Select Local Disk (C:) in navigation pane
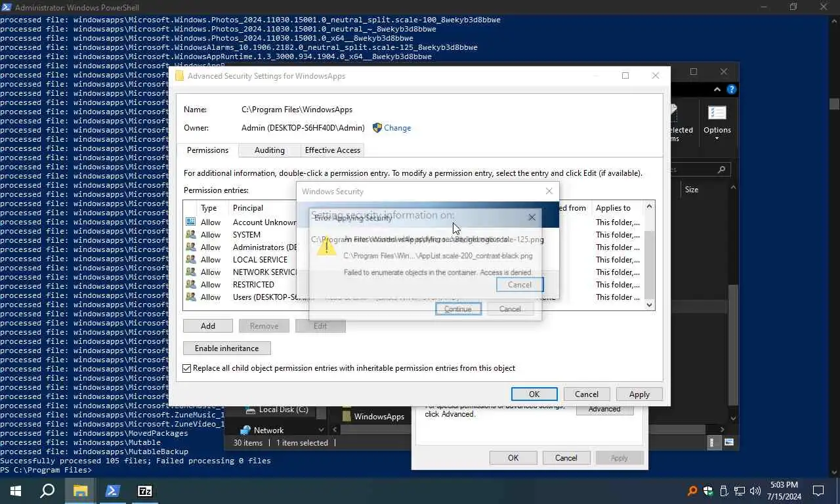This screenshot has height=504, width=840. point(283,409)
